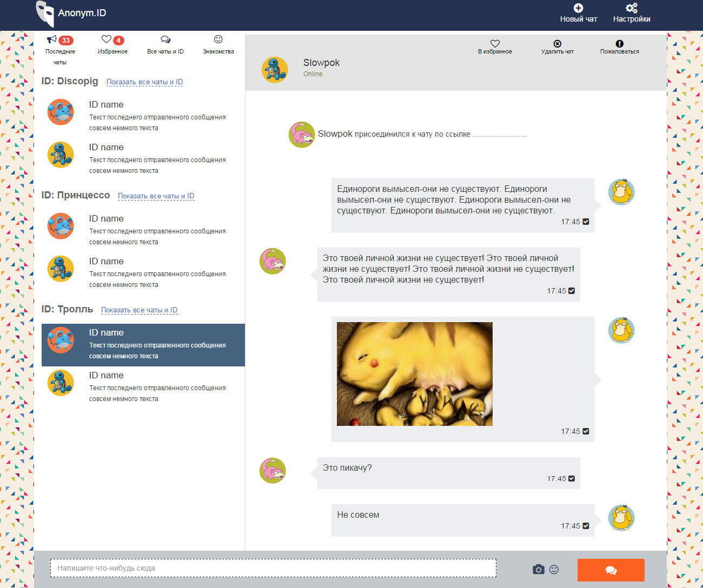The height and width of the screenshot is (588, 703).
Task: Click the 17:45 timestamp under the picture
Action: click(x=571, y=431)
